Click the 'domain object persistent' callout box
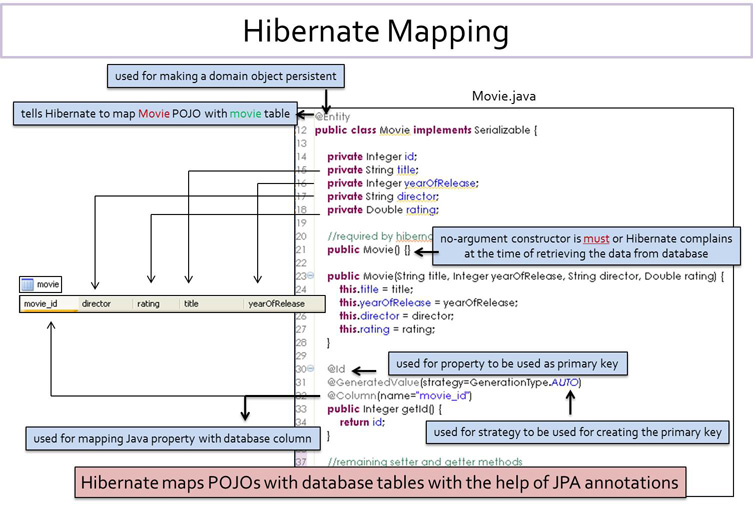Viewport: 753px width, 514px height. click(227, 74)
